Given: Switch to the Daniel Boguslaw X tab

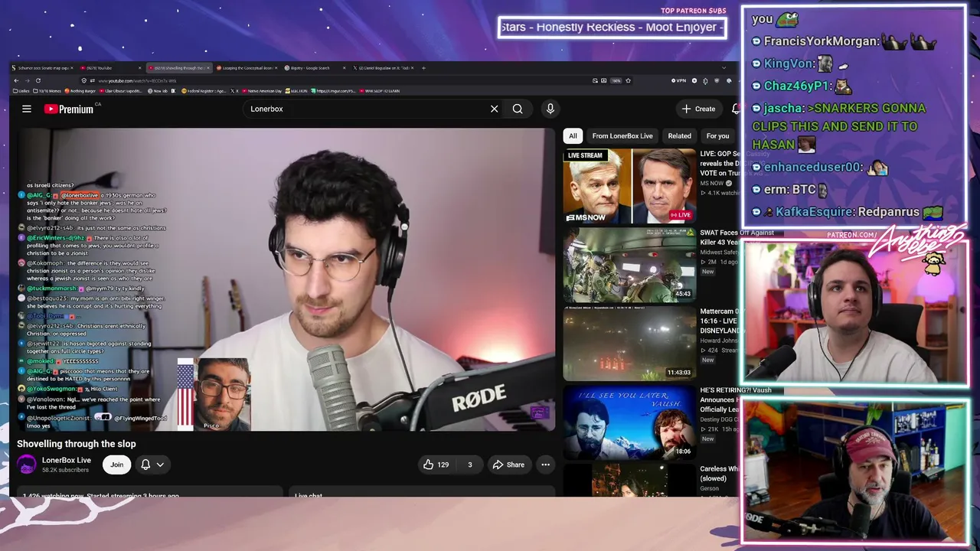Looking at the screenshot, I should pos(383,68).
